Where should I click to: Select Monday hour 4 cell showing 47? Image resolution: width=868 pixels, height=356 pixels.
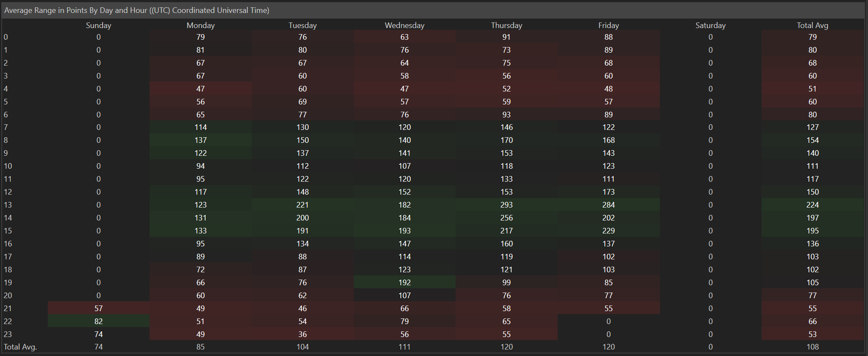(200, 89)
